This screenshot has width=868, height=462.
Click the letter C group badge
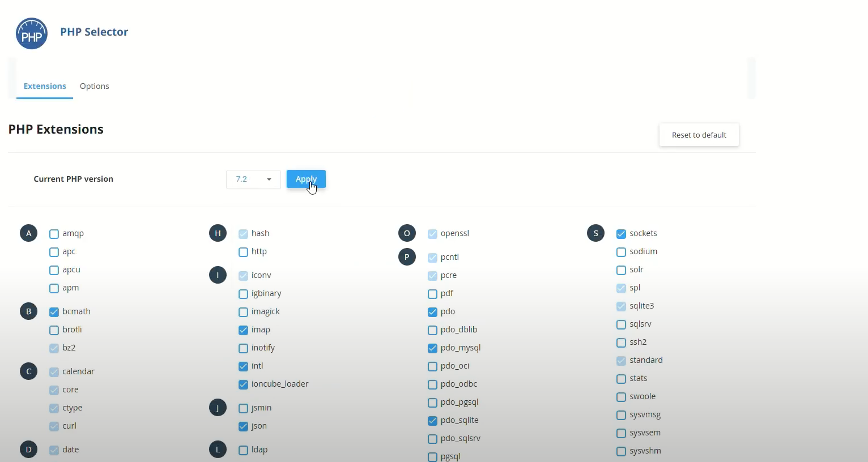(x=28, y=371)
